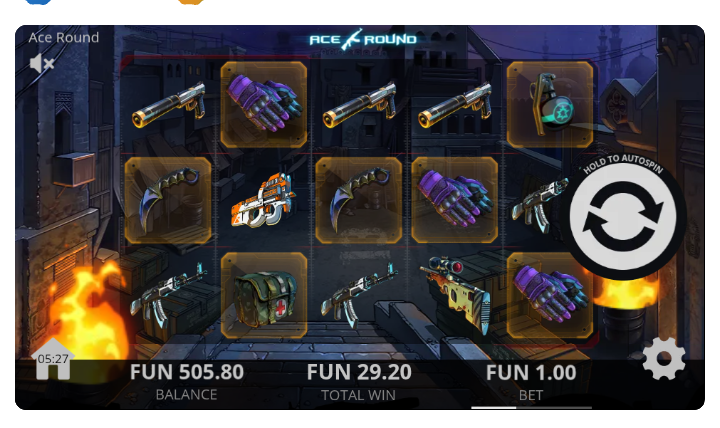Click the circular spin button
The height and width of the screenshot is (428, 720).
pos(623,216)
